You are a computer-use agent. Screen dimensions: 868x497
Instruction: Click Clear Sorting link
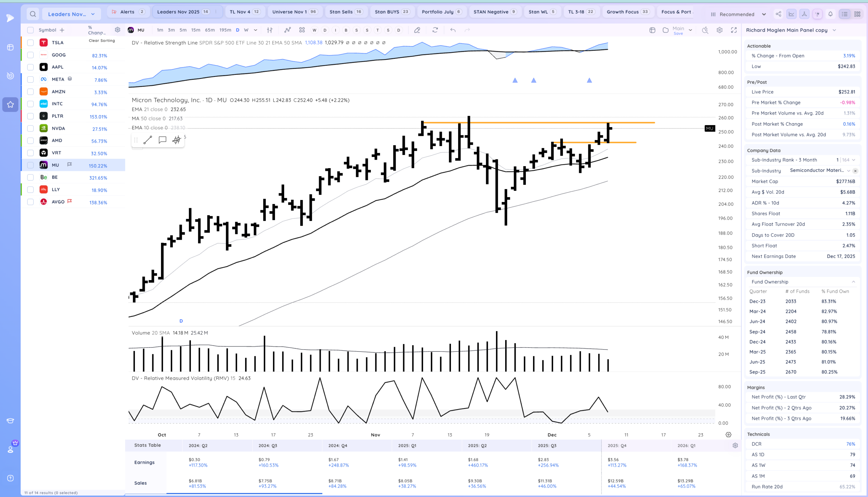tap(102, 40)
